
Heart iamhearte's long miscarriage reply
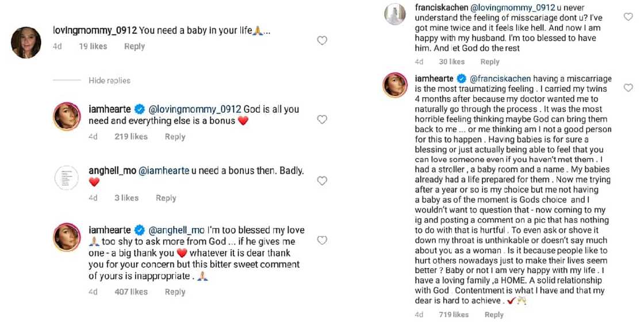[628, 88]
